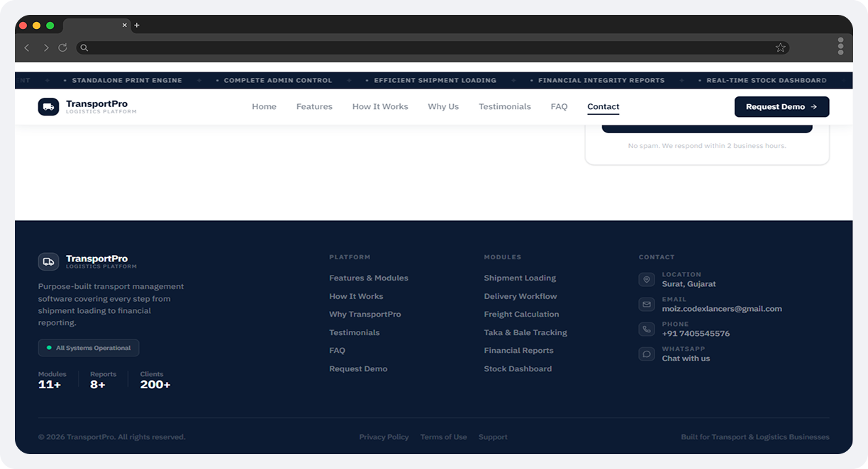This screenshot has width=868, height=469.
Task: Open FAQ footer link
Action: pos(337,350)
